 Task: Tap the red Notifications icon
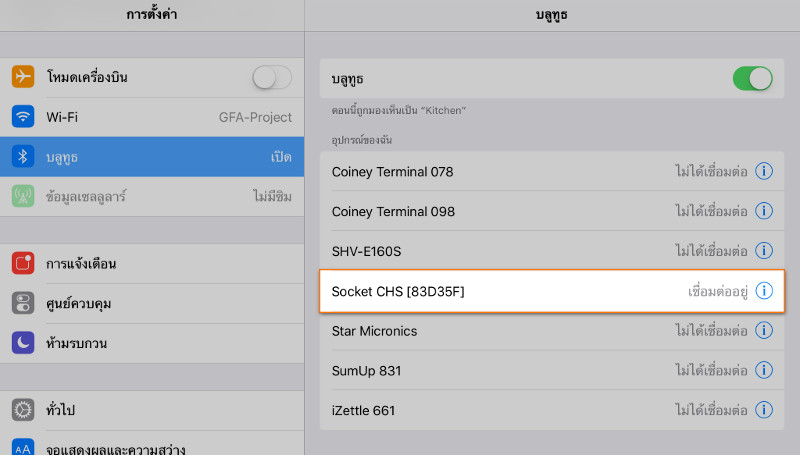coord(23,264)
